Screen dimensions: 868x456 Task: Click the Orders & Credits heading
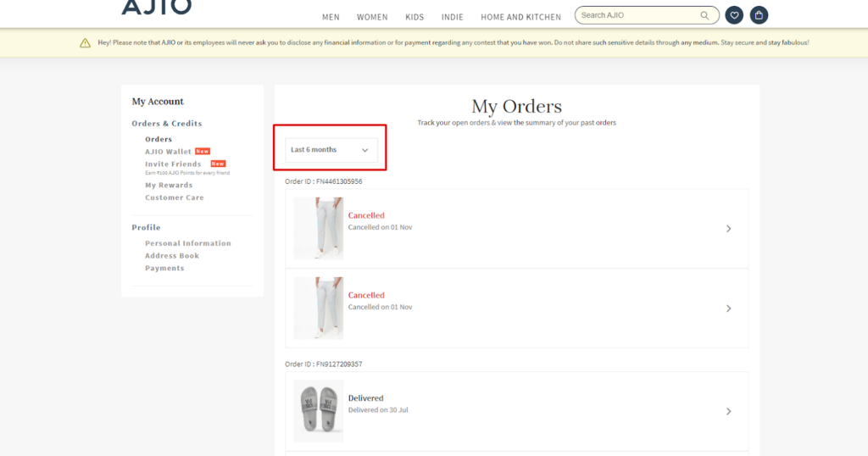(x=167, y=124)
